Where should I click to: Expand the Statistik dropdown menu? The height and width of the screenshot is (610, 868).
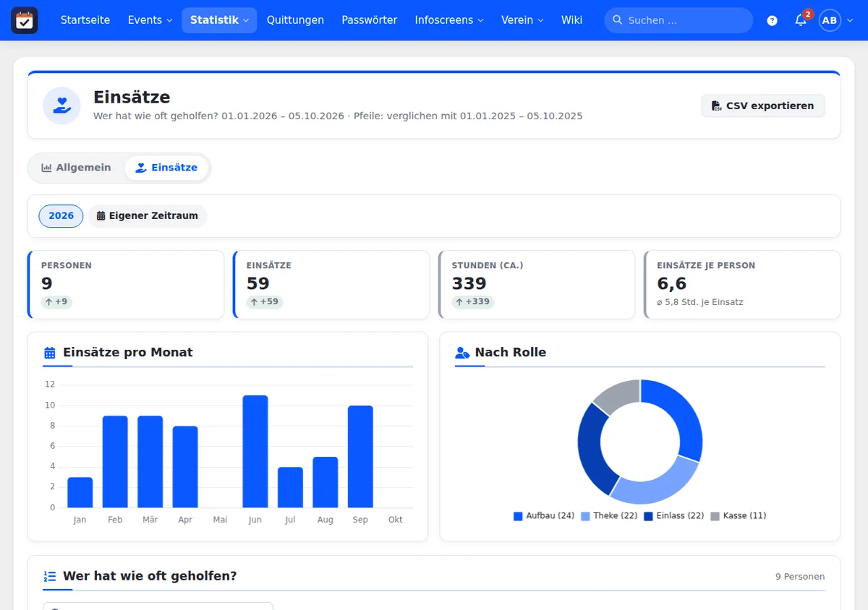(x=219, y=20)
